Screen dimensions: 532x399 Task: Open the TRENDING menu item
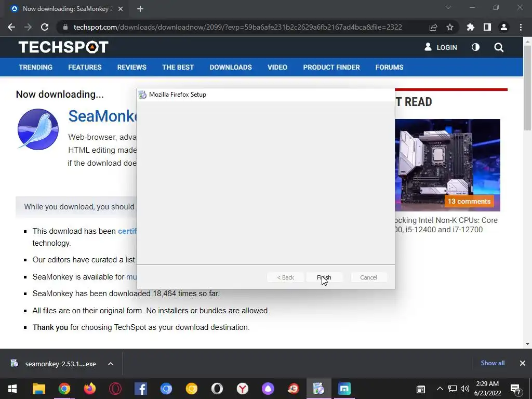coord(36,67)
